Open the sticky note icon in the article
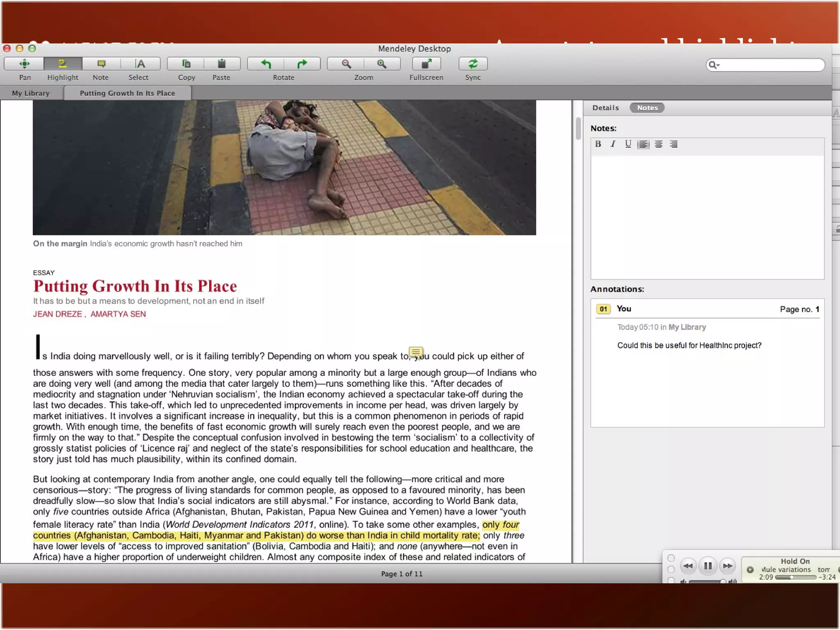Image resolution: width=840 pixels, height=630 pixels. 416,352
